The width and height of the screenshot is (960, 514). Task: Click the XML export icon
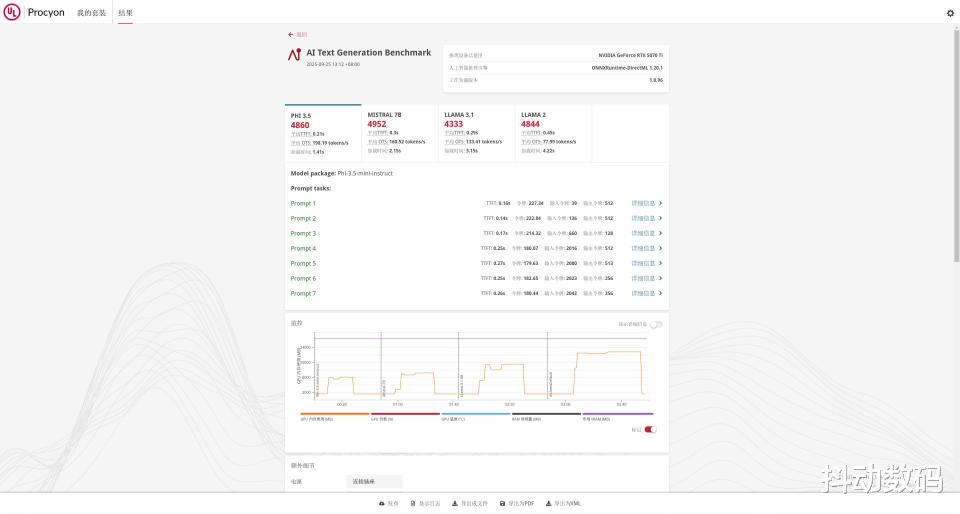pos(549,504)
